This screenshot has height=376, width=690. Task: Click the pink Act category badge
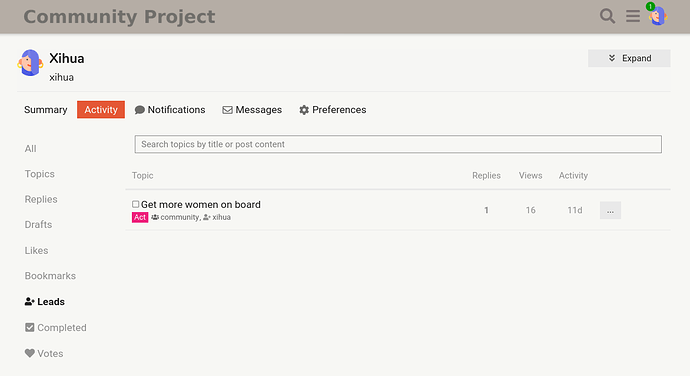point(140,217)
